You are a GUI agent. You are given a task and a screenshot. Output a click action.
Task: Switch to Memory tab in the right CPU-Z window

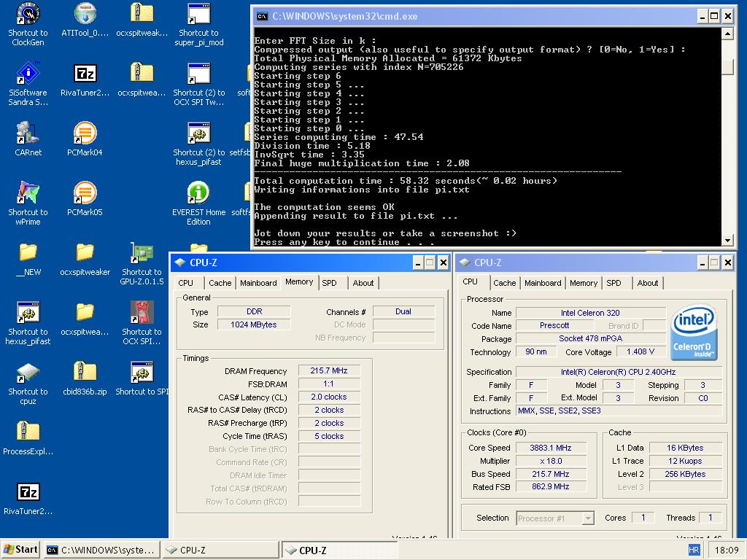583,283
